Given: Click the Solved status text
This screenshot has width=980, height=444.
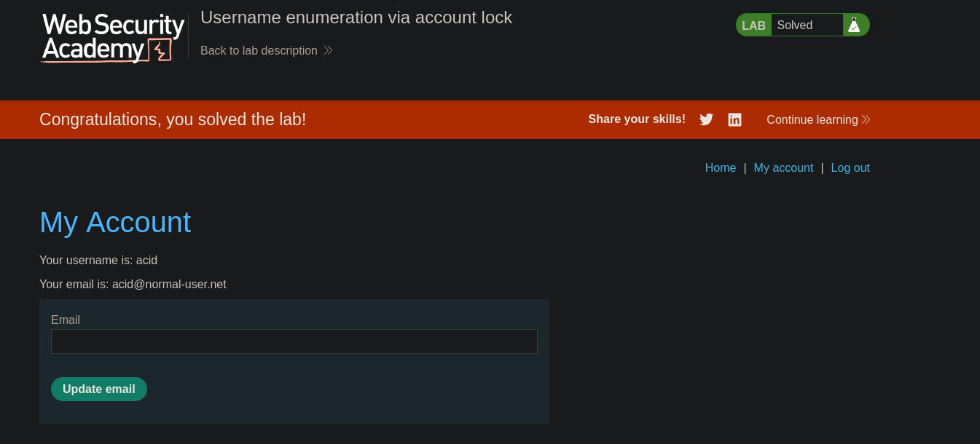Looking at the screenshot, I should pos(794,25).
